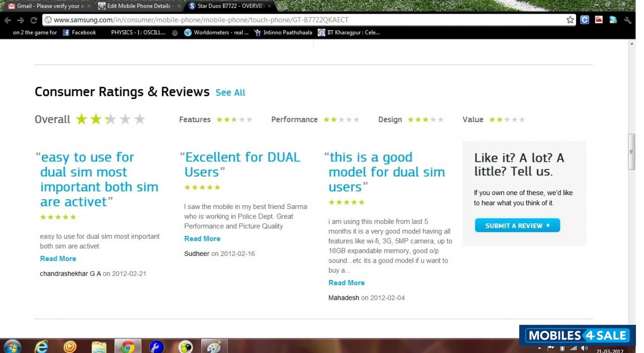Open Internet Explorer from the taskbar
Screen dimensions: 644x353
pyautogui.click(x=41, y=346)
